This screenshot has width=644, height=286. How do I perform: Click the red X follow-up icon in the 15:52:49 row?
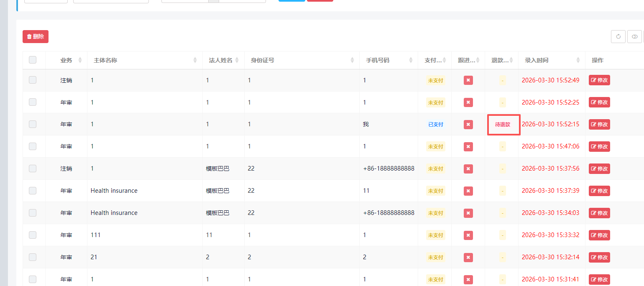coord(468,80)
